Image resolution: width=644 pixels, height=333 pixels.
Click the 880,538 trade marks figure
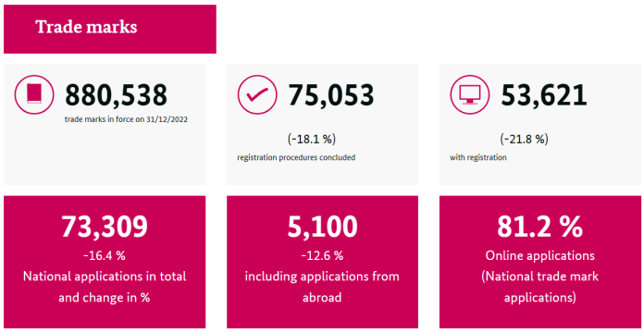116,95
